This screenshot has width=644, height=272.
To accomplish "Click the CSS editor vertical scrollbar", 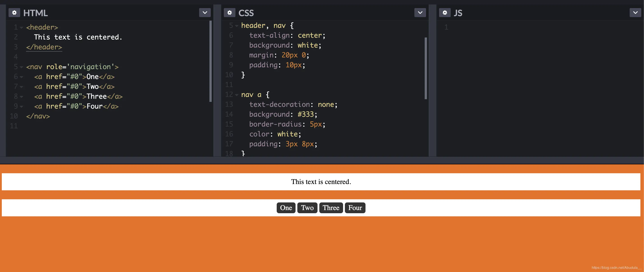I will [426, 68].
